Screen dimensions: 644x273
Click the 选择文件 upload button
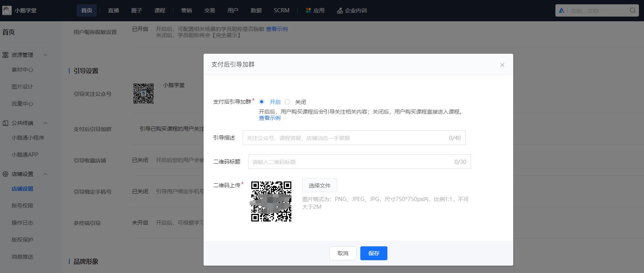pyautogui.click(x=319, y=185)
